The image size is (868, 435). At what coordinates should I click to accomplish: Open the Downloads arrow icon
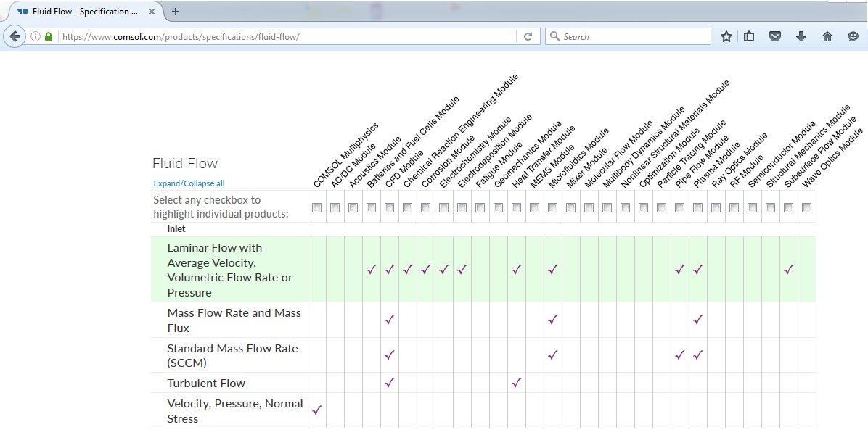(x=801, y=36)
